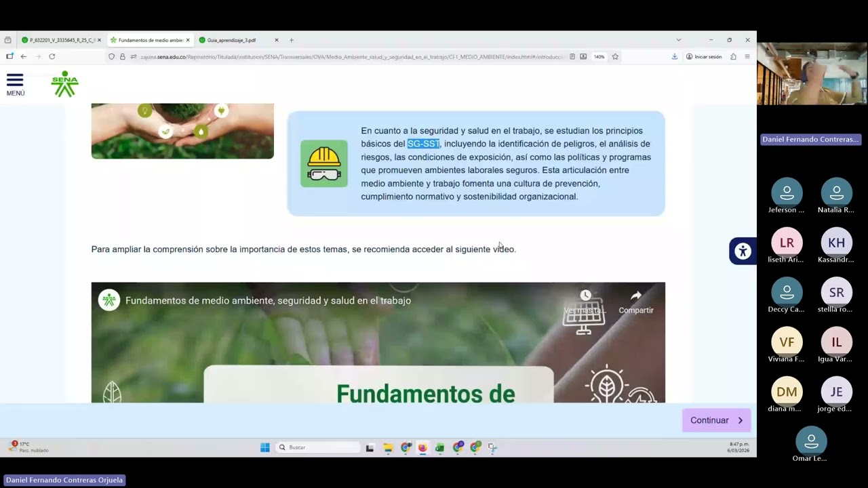
Task: Click the weather widget 17°C
Action: point(28,447)
